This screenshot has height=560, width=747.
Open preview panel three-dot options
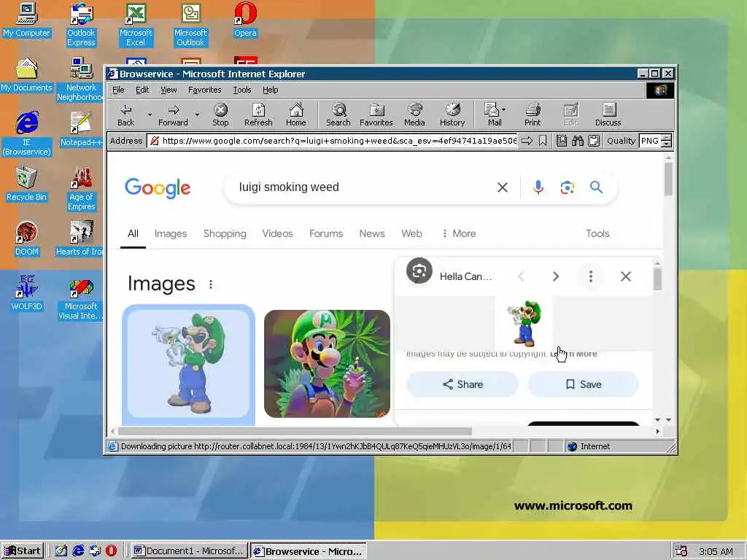point(591,276)
